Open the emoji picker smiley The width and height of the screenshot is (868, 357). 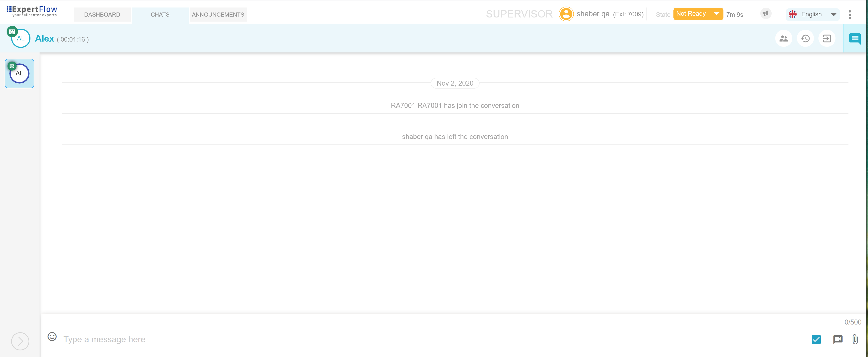(x=52, y=337)
